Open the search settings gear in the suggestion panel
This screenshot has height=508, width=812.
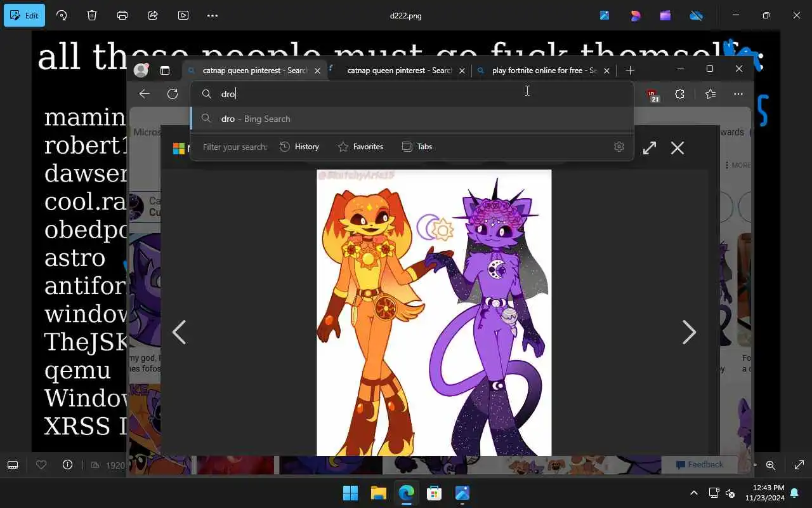point(619,147)
